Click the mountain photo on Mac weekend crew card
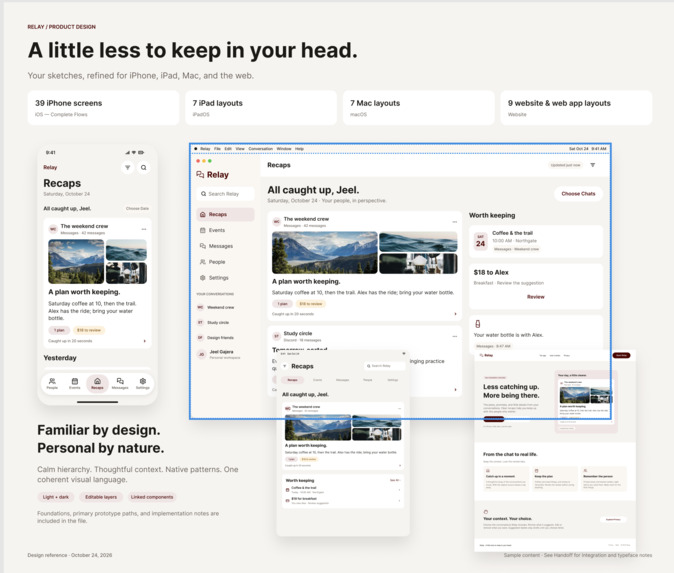The width and height of the screenshot is (674, 573). pos(325,253)
